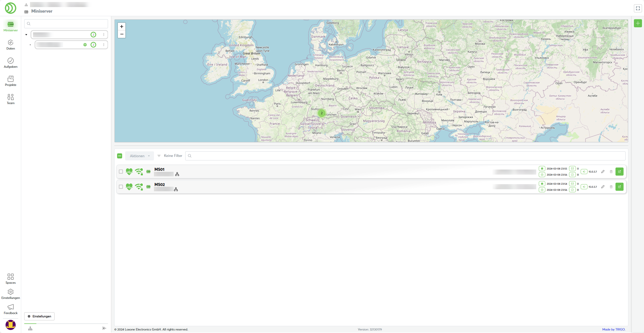The width and height of the screenshot is (644, 333).
Task: Check the MS01 row checkbox
Action: click(121, 172)
